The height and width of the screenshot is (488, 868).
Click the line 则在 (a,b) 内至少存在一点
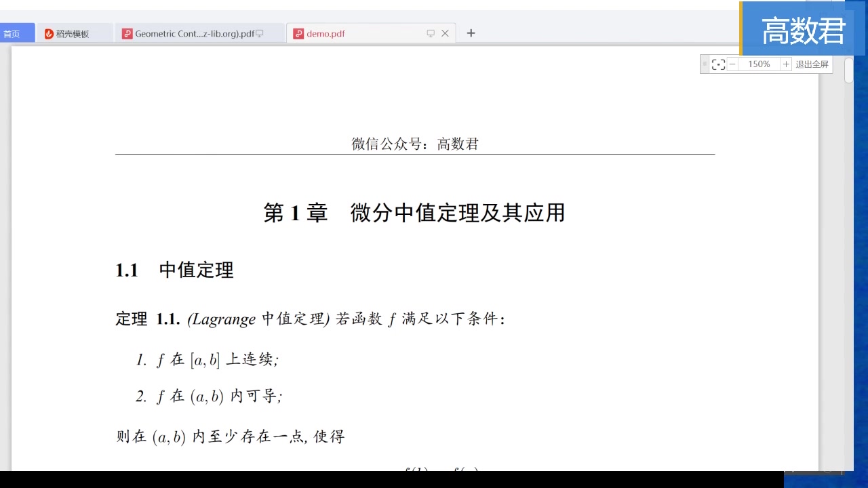[230, 437]
